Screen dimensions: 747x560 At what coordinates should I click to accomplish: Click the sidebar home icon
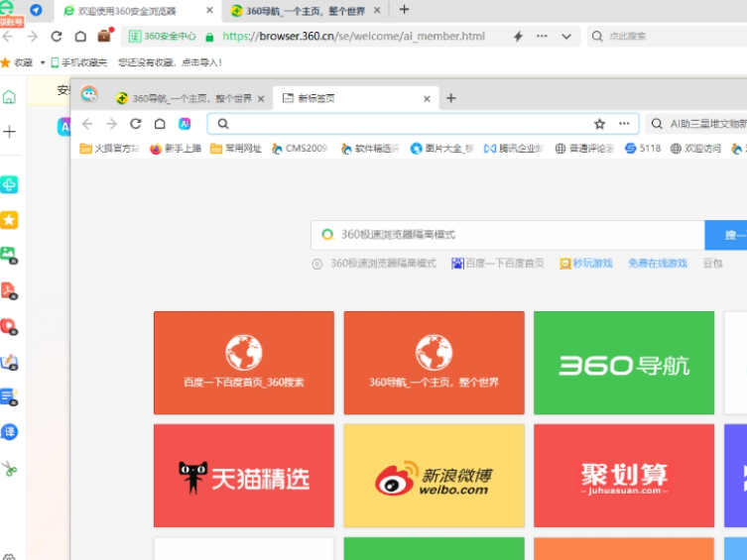(x=9, y=97)
